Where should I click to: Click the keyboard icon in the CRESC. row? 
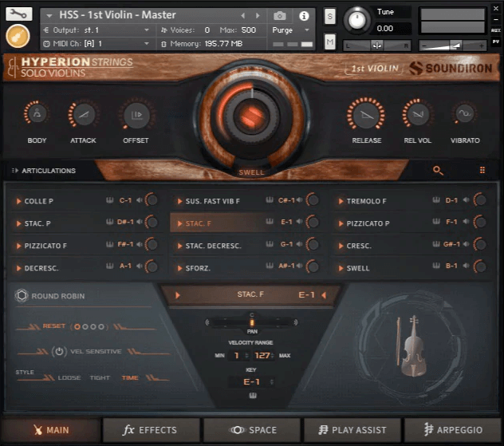click(436, 244)
